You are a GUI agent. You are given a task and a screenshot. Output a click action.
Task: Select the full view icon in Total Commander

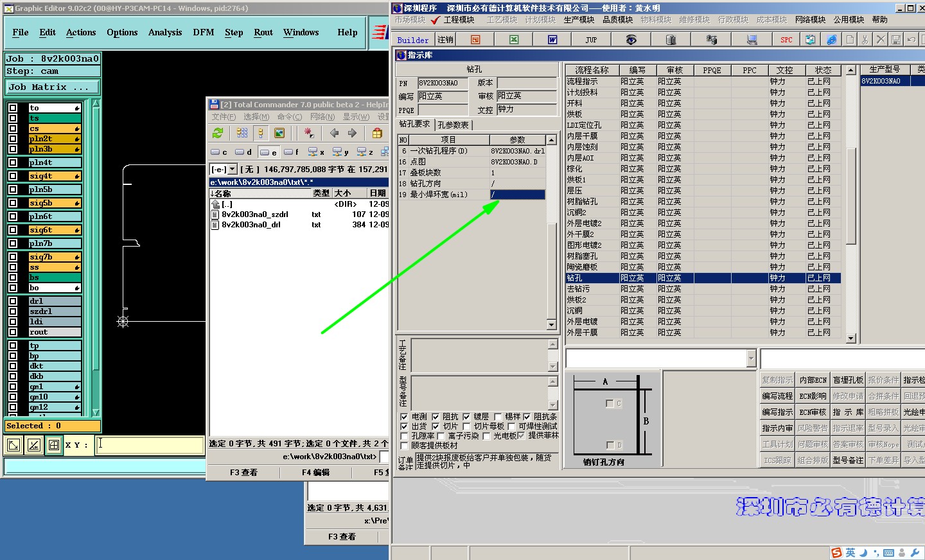point(260,133)
